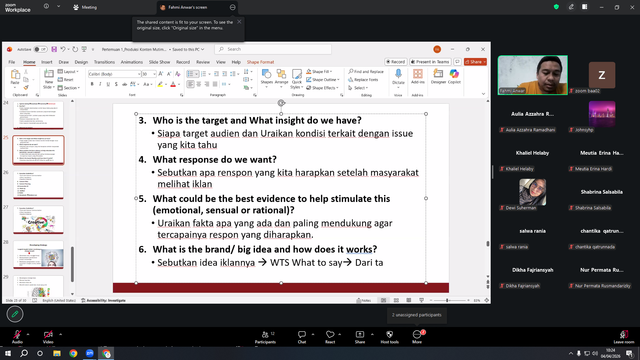Expand Shape Fill dropdown
This screenshot has height=360, width=640.
pos(319,71)
